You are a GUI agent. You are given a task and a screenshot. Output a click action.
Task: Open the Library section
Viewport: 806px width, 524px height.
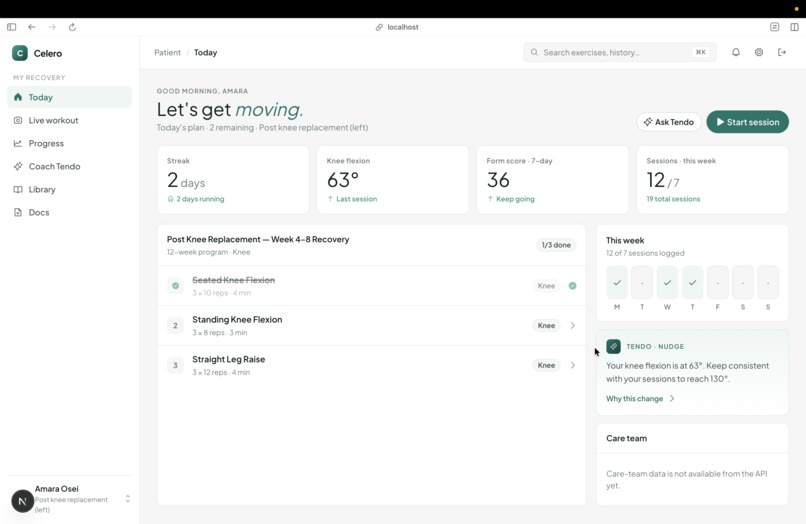click(69, 189)
